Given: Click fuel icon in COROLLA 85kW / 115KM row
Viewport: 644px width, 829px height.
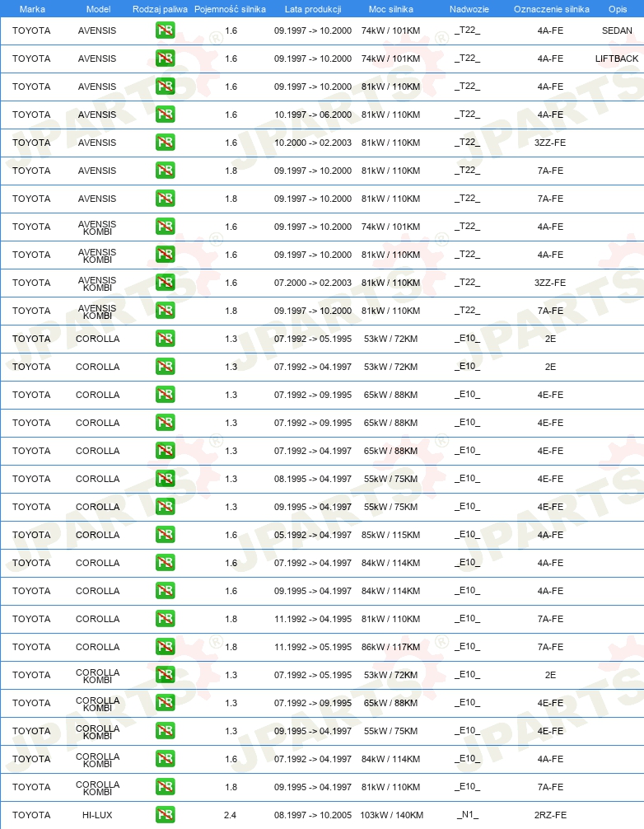Looking at the screenshot, I should (x=166, y=535).
